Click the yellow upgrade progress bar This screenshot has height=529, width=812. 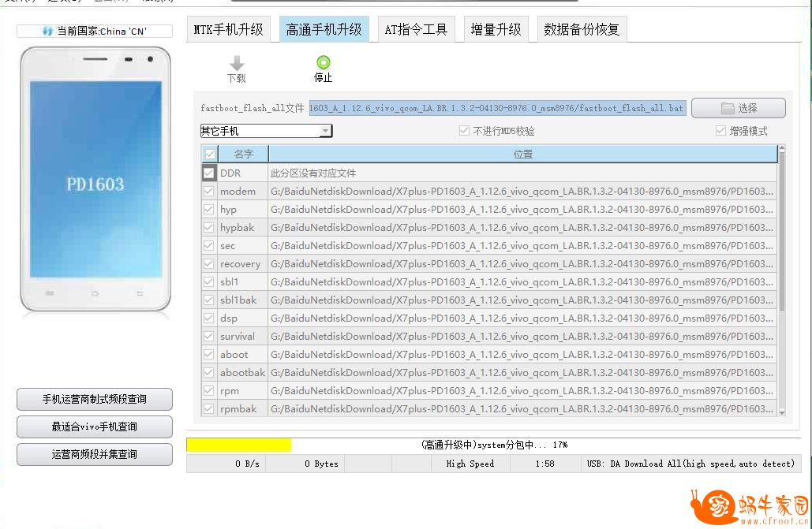point(239,445)
